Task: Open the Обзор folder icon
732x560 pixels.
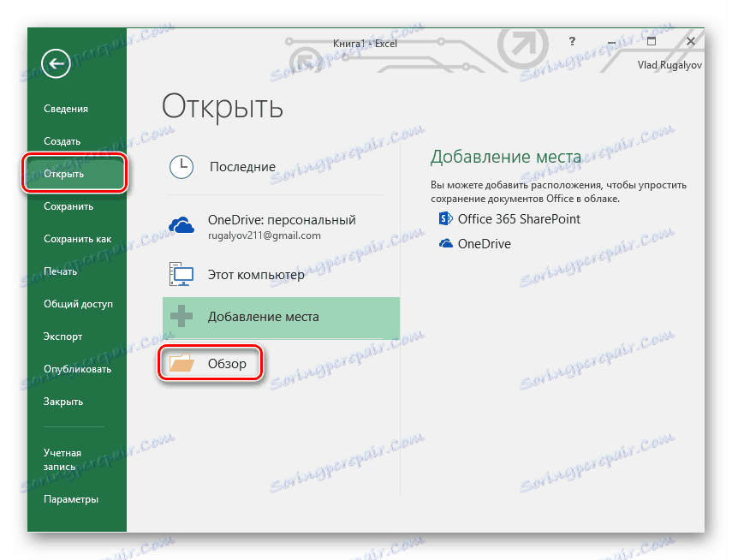Action: coord(181,363)
